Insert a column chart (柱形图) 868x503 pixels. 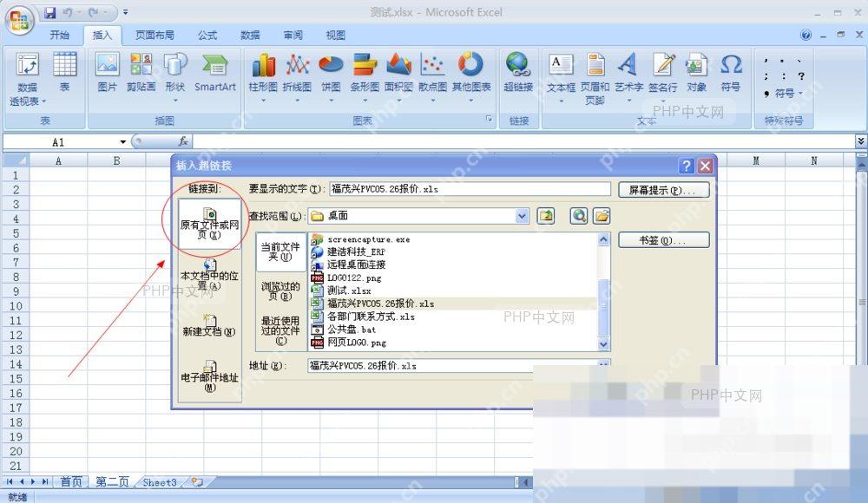pyautogui.click(x=263, y=76)
